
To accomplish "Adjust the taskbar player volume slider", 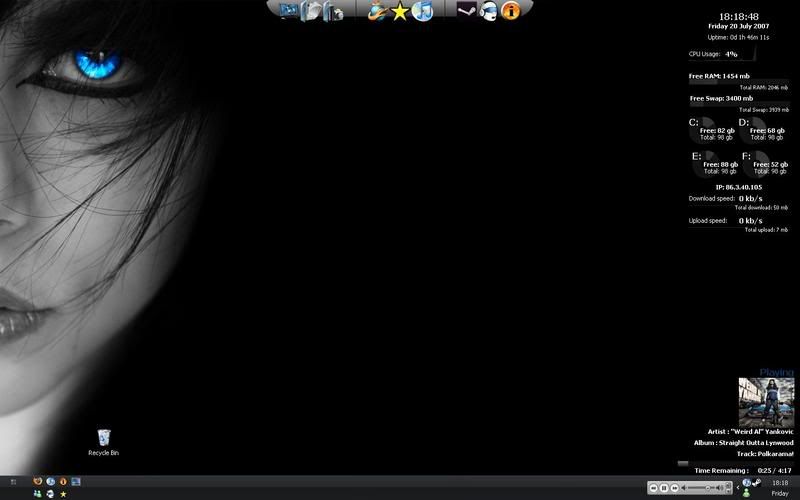I will pos(708,488).
